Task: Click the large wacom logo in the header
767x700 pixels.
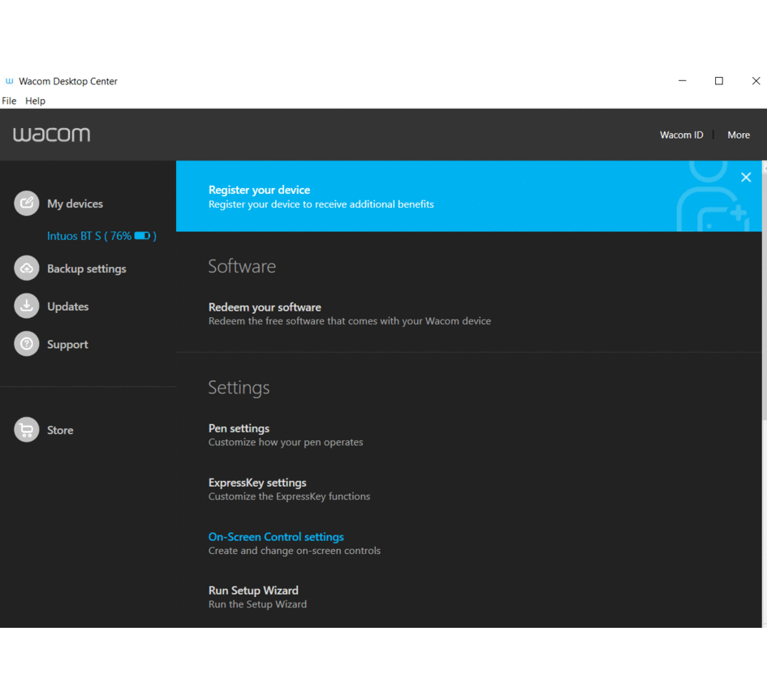Action: point(51,135)
